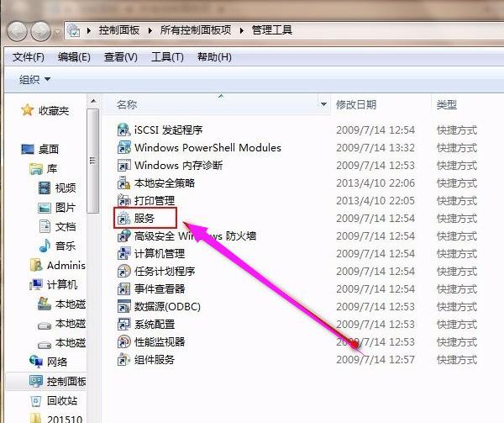Click the 组件服务 icon
This screenshot has width=504, height=423.
tap(124, 359)
